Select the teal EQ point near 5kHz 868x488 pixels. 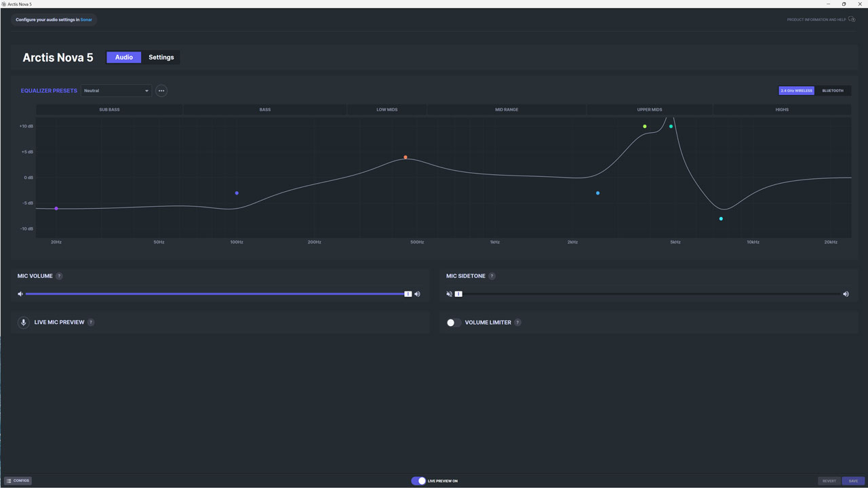click(671, 127)
